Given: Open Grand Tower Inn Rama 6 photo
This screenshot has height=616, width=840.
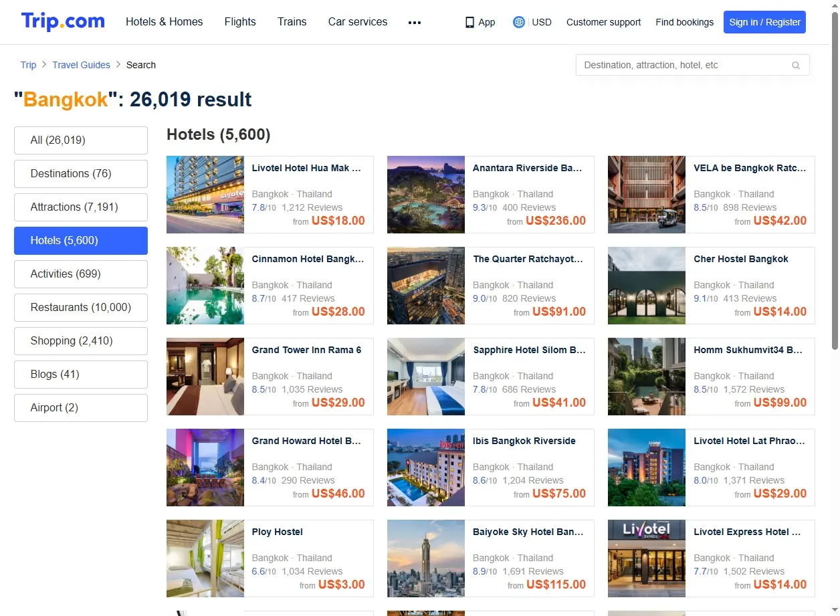Looking at the screenshot, I should (x=205, y=377).
